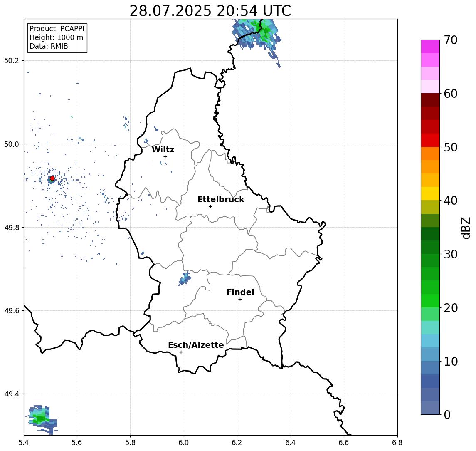Click the Wiltz station label
The height and width of the screenshot is (451, 476).
click(163, 149)
